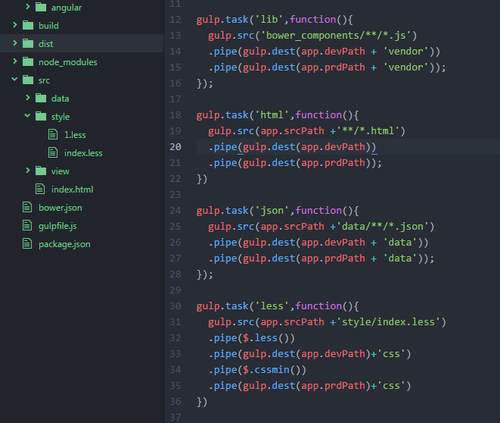Click 'css' string on line 33
Screen dimensions: 500x423
[x=391, y=354]
